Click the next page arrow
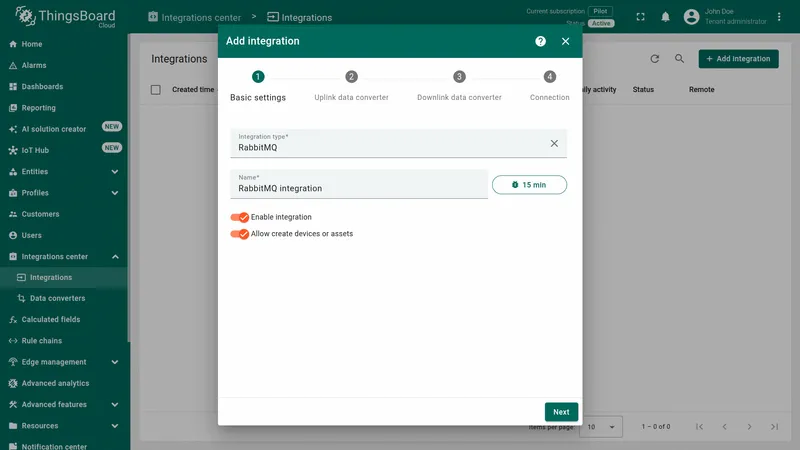The height and width of the screenshot is (450, 800). coord(749,427)
